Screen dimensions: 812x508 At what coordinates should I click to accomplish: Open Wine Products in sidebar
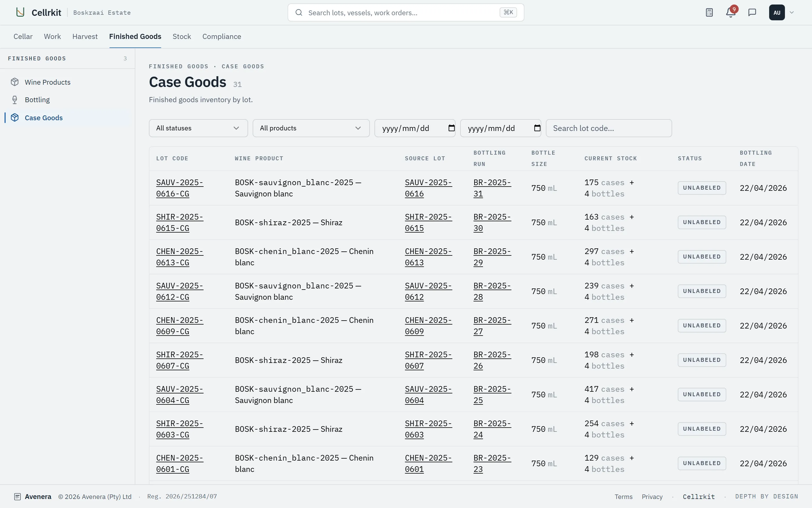(x=67, y=82)
